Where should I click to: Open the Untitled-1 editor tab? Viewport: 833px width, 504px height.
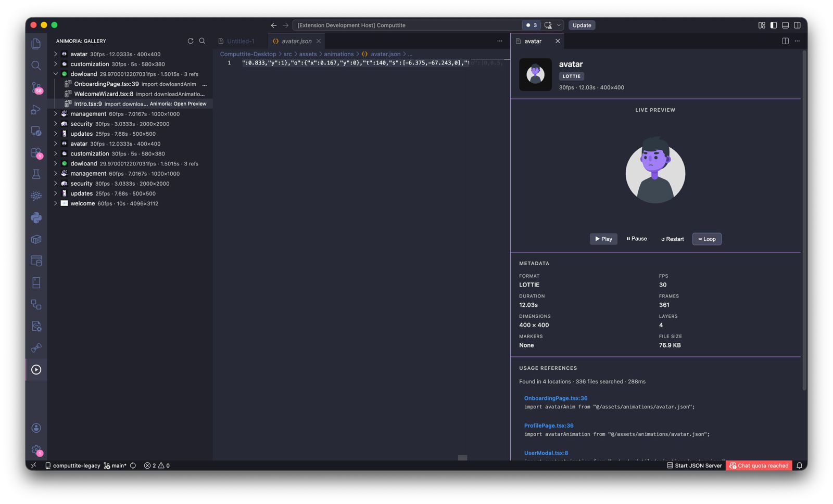coord(240,41)
